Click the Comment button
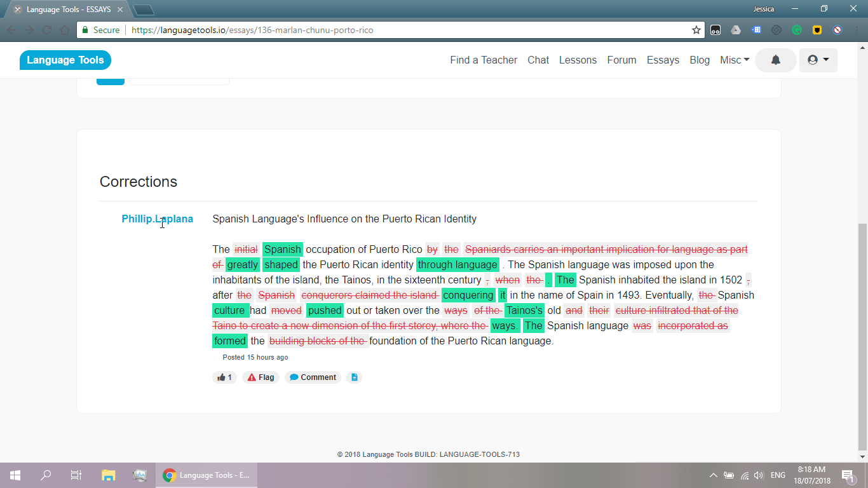 (313, 377)
